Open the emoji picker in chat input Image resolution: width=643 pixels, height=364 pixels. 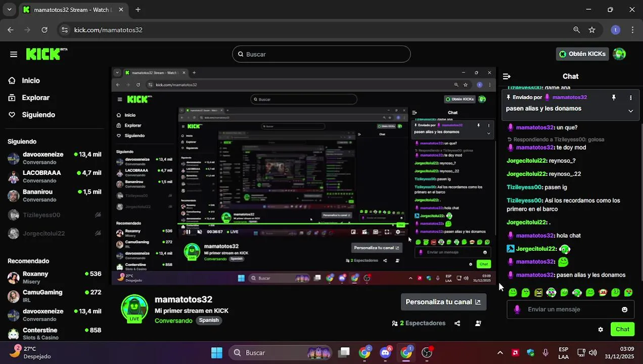625,309
